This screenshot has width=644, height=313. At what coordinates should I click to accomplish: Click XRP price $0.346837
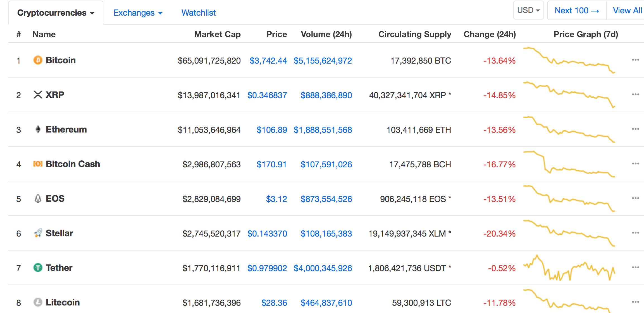point(267,95)
